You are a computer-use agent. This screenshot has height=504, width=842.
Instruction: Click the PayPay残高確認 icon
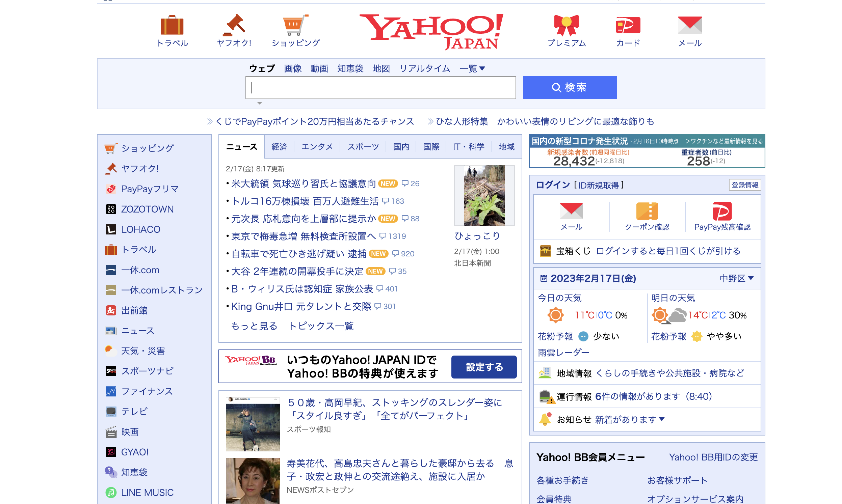(722, 211)
